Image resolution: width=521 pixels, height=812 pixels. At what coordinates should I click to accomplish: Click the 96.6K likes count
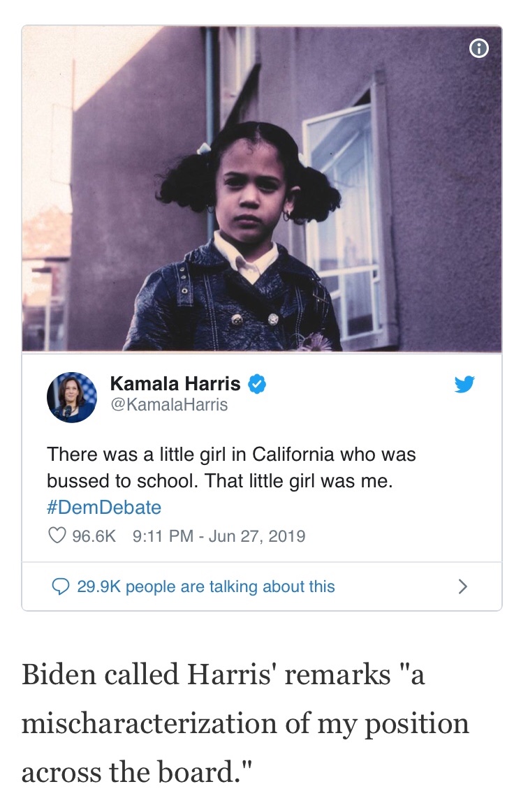click(x=94, y=536)
